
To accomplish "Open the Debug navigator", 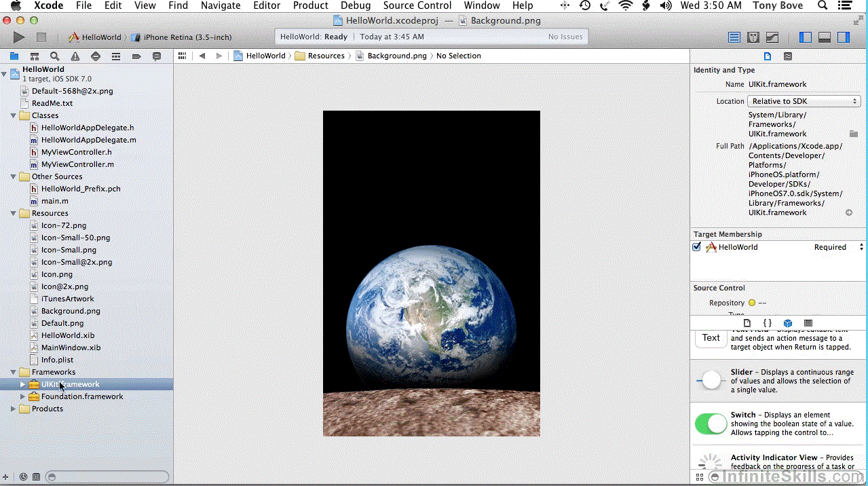I will click(x=116, y=56).
